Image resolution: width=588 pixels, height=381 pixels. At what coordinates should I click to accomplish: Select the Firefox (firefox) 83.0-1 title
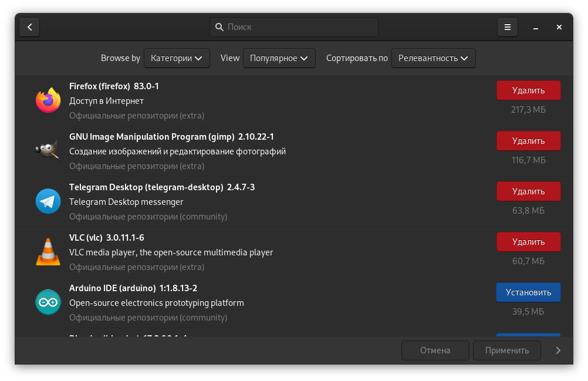click(114, 86)
